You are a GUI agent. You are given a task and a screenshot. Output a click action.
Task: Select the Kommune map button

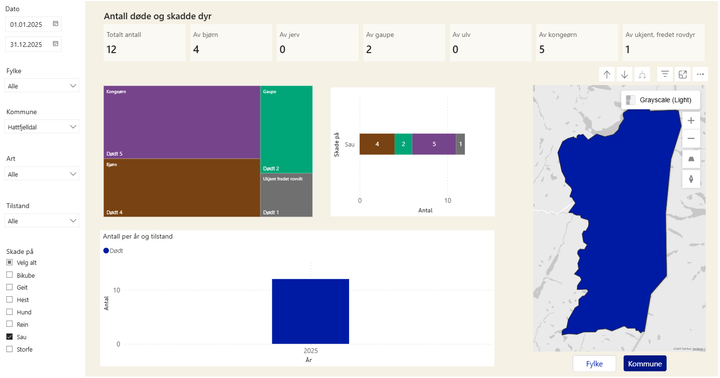pos(645,364)
